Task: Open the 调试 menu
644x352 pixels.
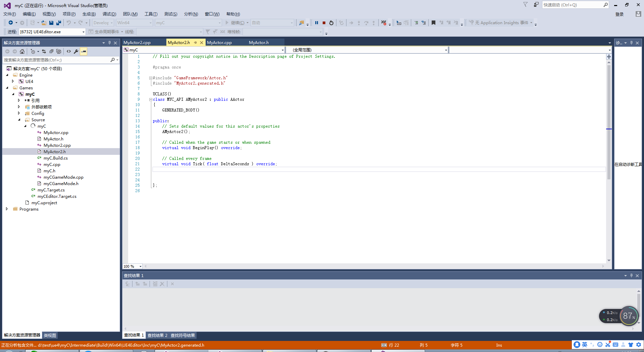Action: click(x=109, y=14)
